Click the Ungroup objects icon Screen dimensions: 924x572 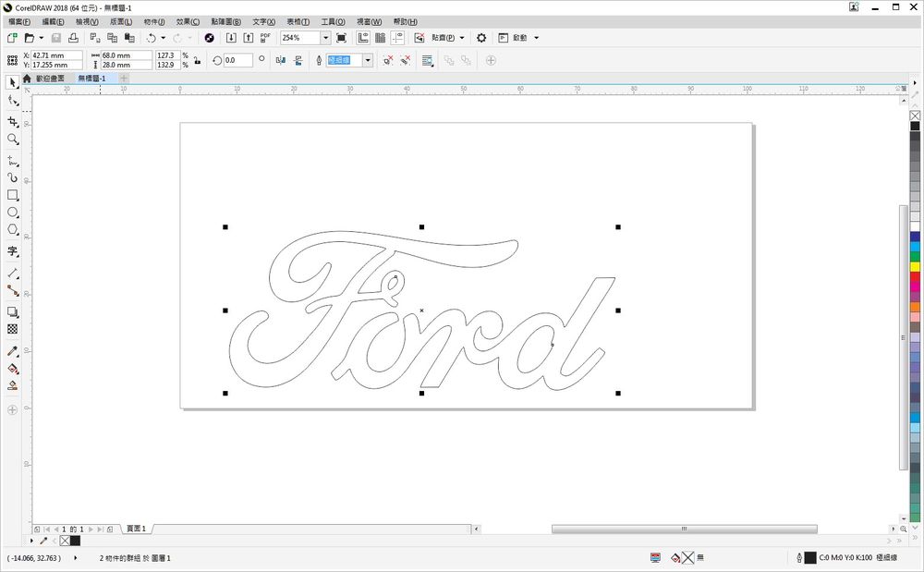click(x=388, y=60)
